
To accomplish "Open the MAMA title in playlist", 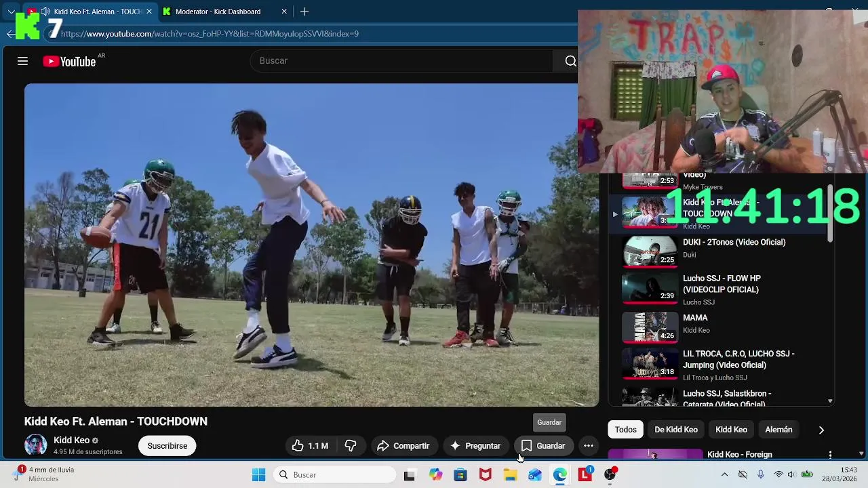I will pos(695,318).
